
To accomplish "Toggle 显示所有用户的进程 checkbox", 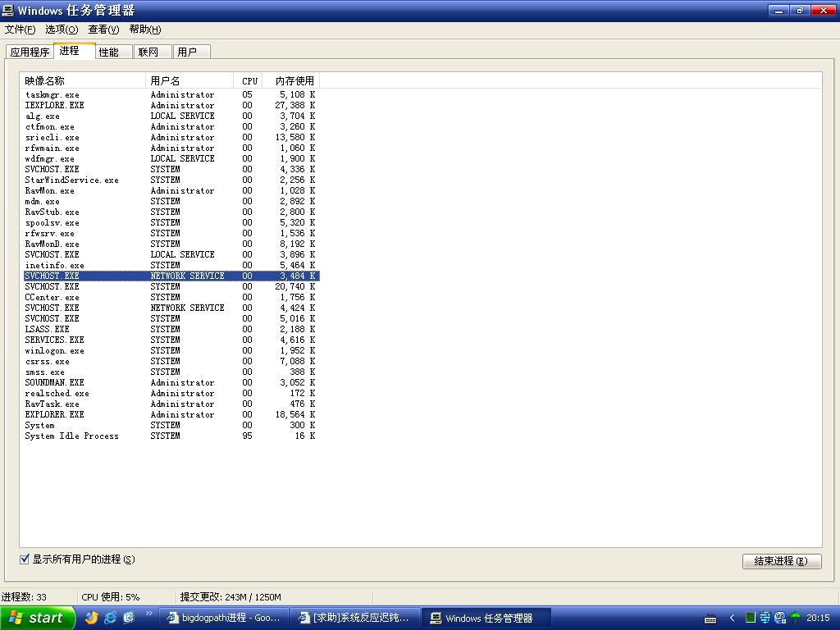I will click(25, 559).
